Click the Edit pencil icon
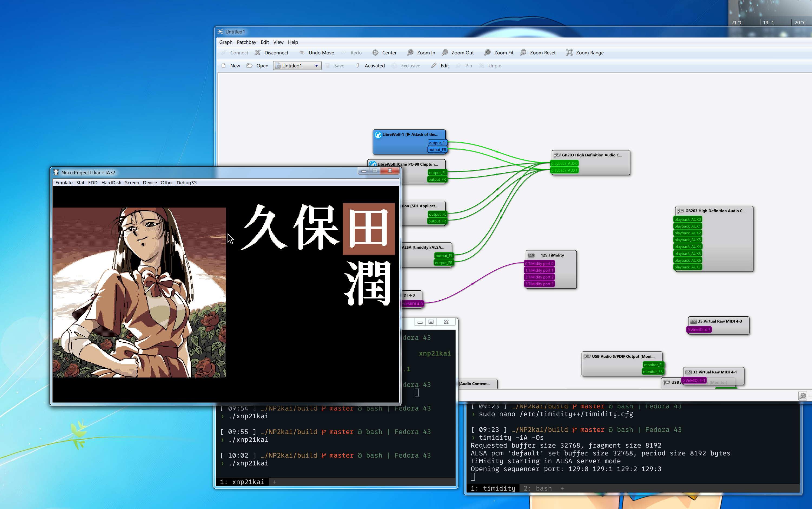 click(434, 66)
